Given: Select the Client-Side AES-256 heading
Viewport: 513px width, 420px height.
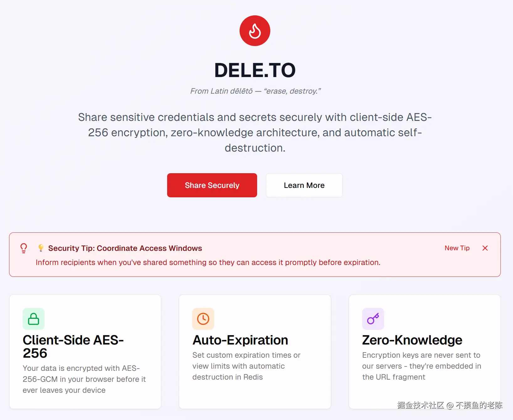Looking at the screenshot, I should (73, 346).
